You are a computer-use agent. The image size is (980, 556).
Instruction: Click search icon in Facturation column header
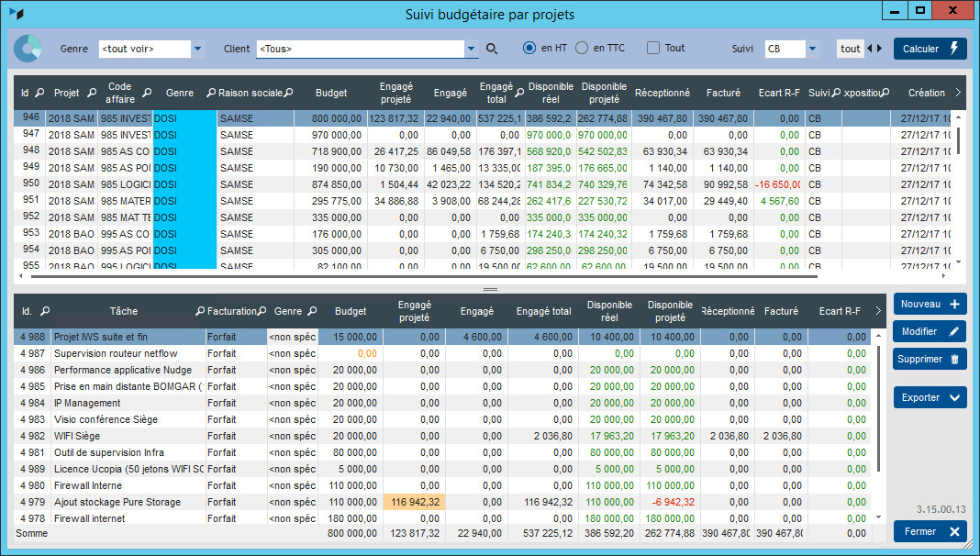[262, 311]
